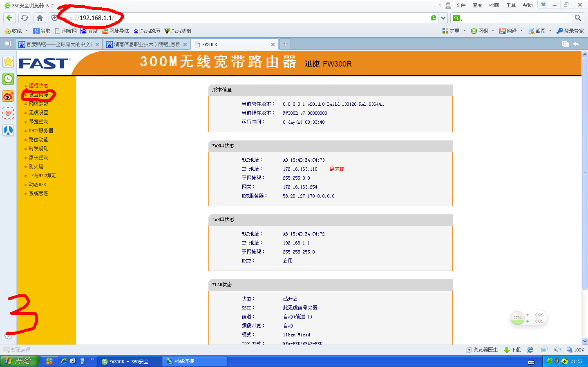This screenshot has height=367, width=588.
Task: Open 家长控制 in the router menu
Action: (38, 158)
